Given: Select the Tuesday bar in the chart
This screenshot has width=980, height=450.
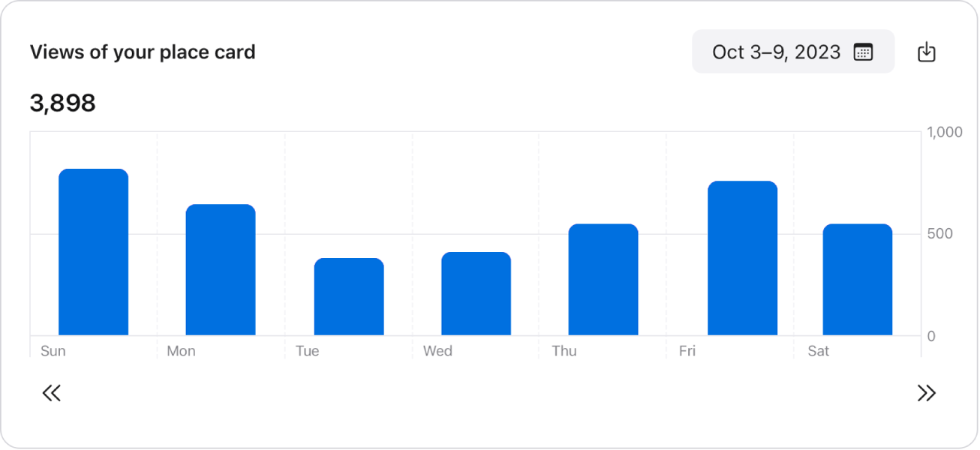Looking at the screenshot, I should [349, 296].
